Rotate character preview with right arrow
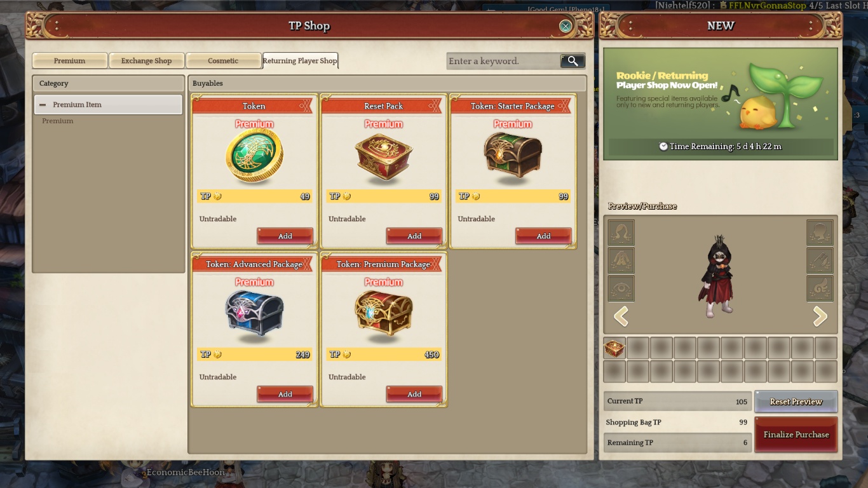Image resolution: width=868 pixels, height=488 pixels. click(x=820, y=316)
